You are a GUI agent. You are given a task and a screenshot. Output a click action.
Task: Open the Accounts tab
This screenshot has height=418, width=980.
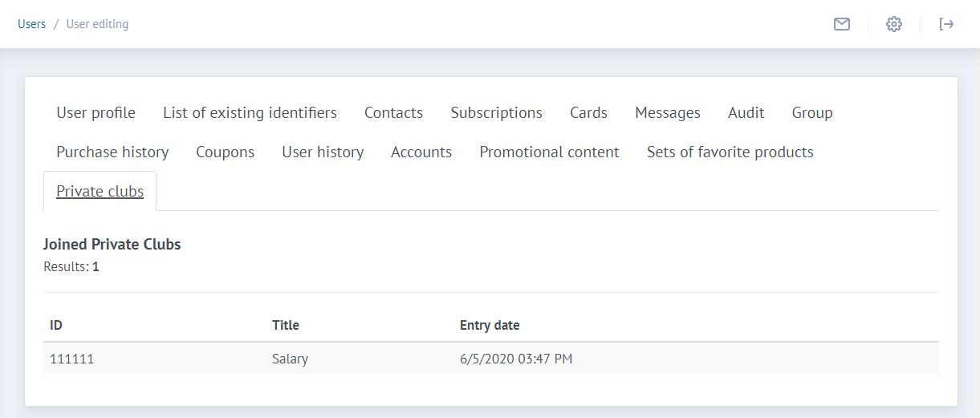(421, 152)
